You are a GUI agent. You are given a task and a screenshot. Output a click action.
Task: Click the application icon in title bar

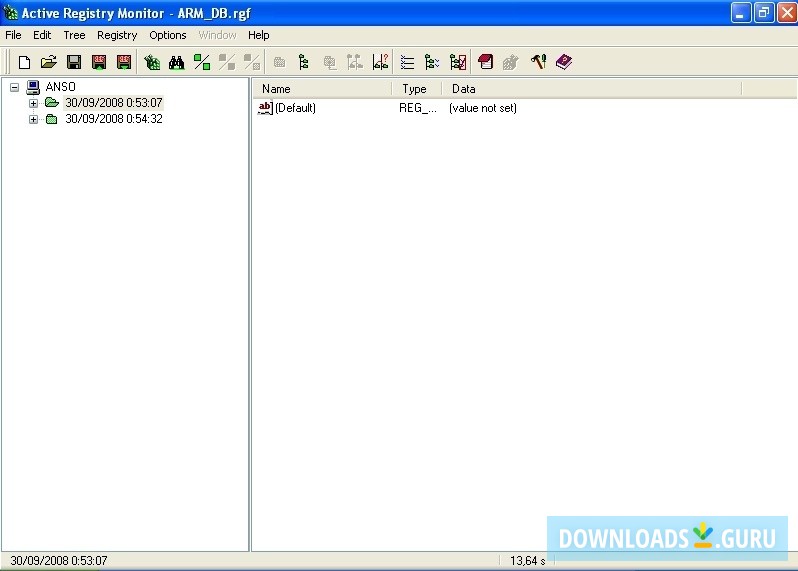[x=10, y=12]
